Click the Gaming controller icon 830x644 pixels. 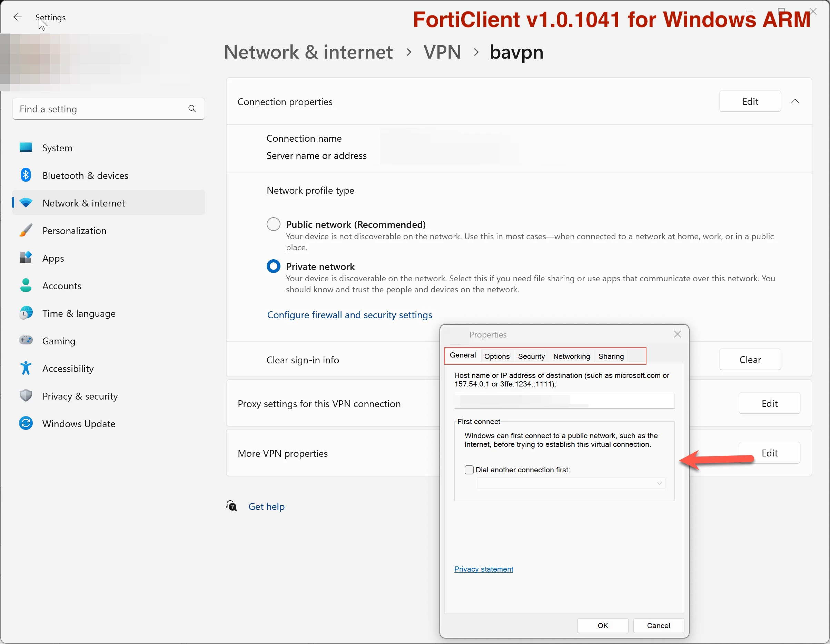(26, 341)
